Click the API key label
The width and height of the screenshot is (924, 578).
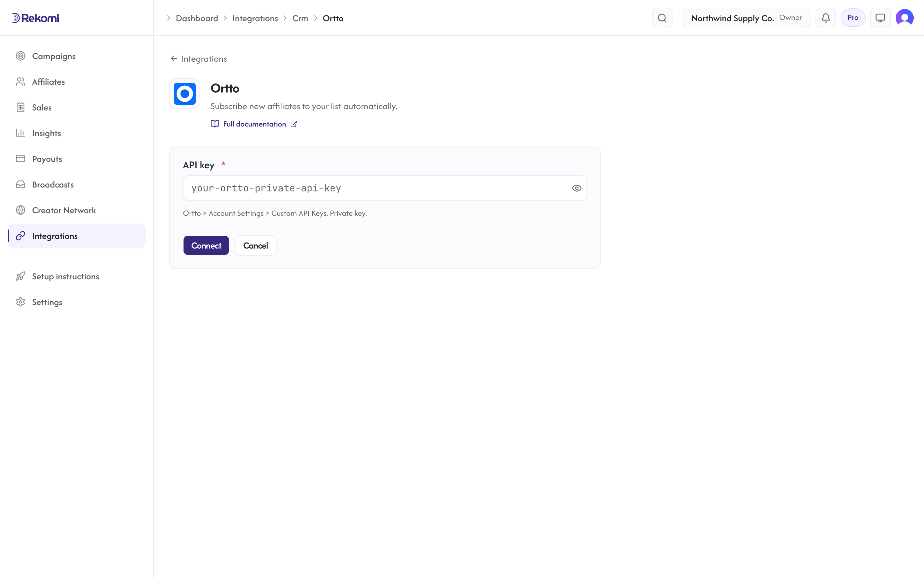199,165
